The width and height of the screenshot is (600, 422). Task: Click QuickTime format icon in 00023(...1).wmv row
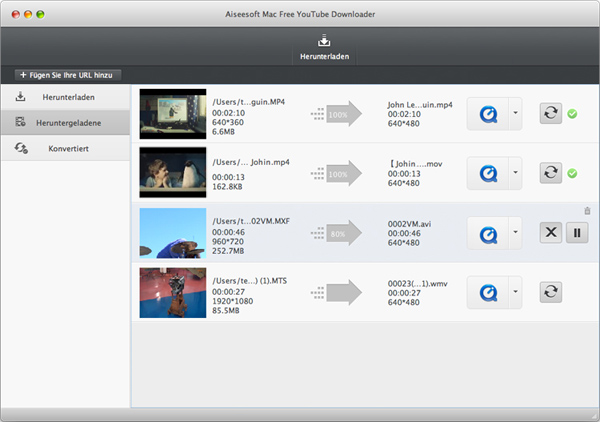click(488, 293)
